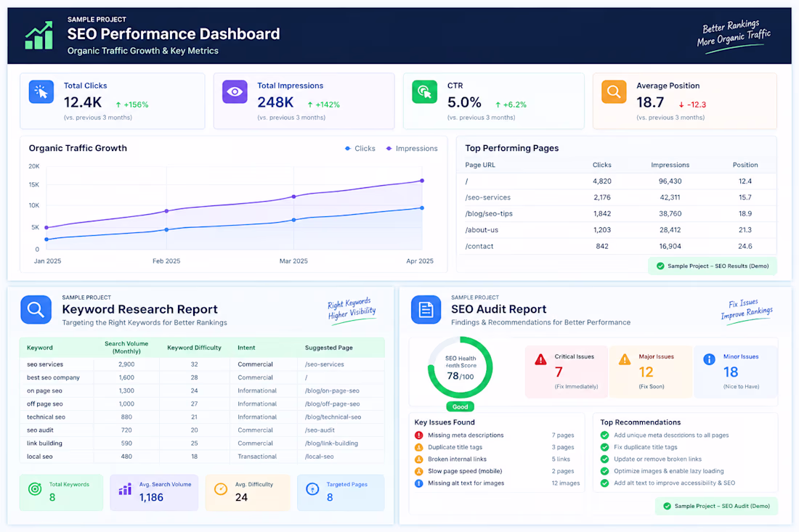This screenshot has height=532, width=799.
Task: Click the Fix duplicate title tags checkmark
Action: [605, 447]
